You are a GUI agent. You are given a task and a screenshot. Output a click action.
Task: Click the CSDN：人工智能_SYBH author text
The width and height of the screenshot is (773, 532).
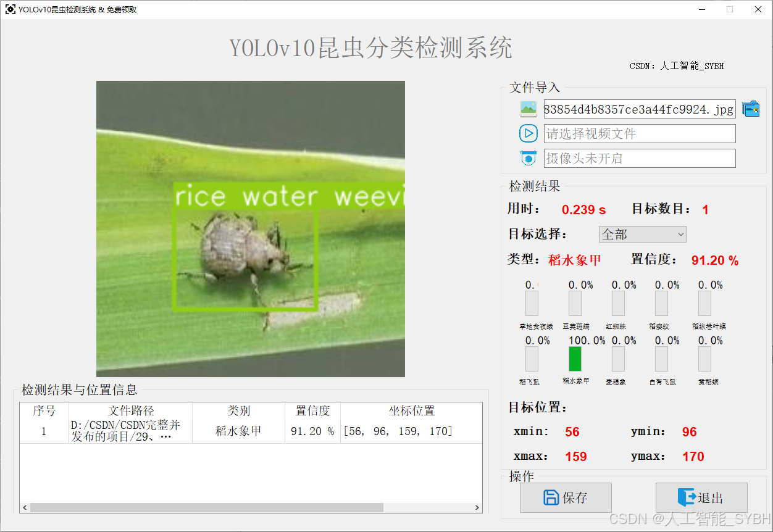[677, 66]
